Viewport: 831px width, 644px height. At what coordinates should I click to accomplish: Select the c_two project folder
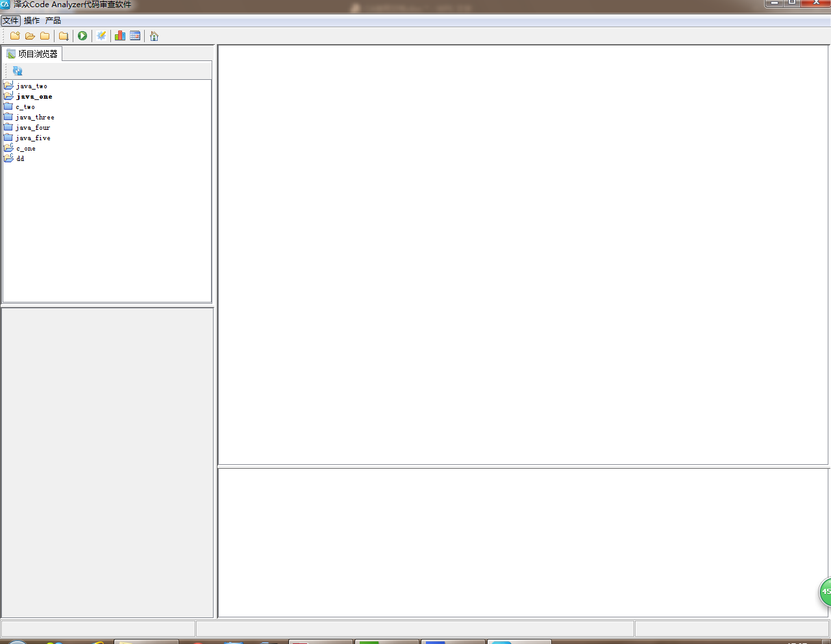click(x=25, y=106)
